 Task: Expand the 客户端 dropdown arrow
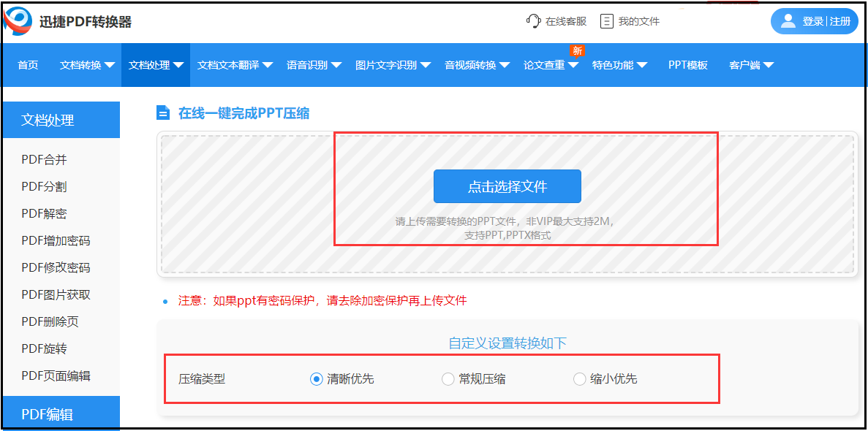(x=769, y=65)
